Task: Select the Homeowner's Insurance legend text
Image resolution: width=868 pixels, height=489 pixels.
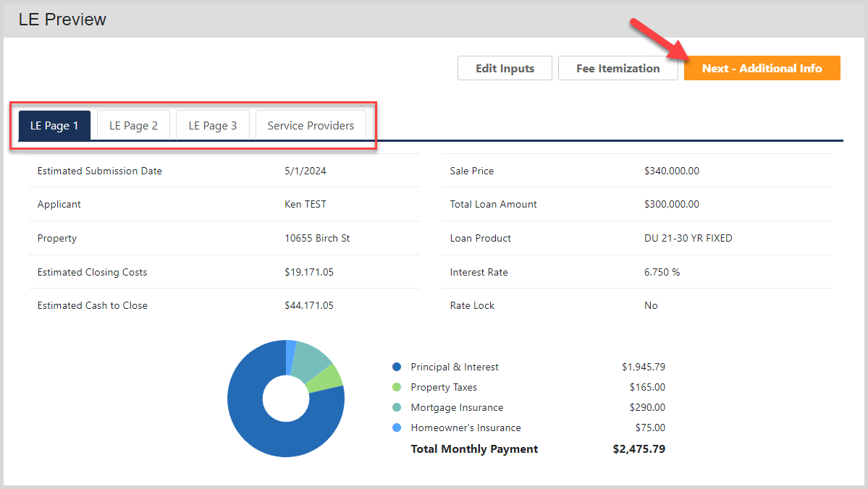Action: [465, 428]
